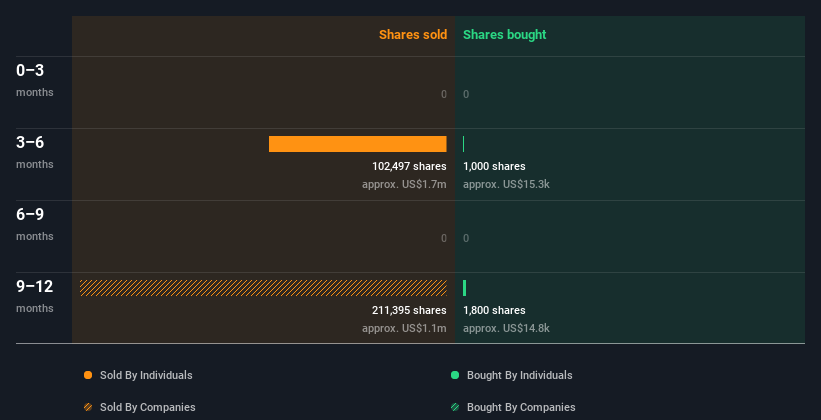This screenshot has width=821, height=420.
Task: Click the approx. US$1.7m value
Action: point(404,184)
